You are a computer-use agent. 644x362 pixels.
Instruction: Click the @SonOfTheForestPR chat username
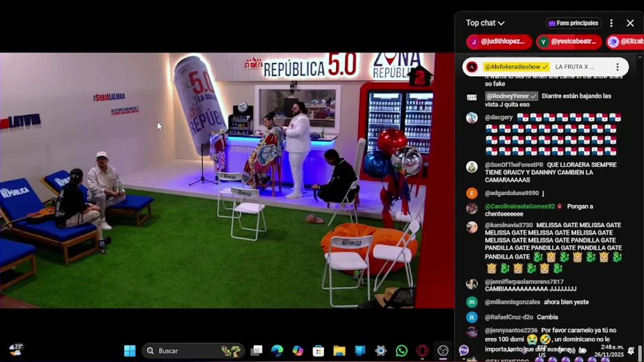pyautogui.click(x=514, y=165)
